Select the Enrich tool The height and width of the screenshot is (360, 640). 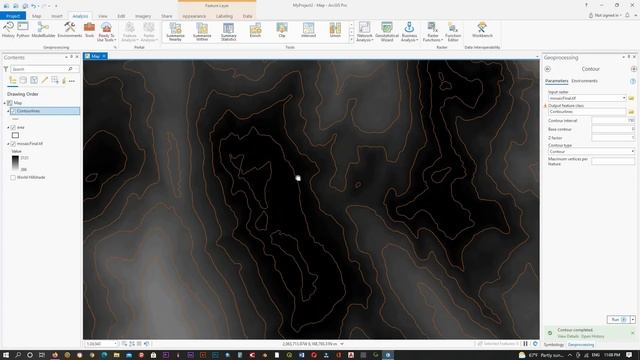coord(255,30)
